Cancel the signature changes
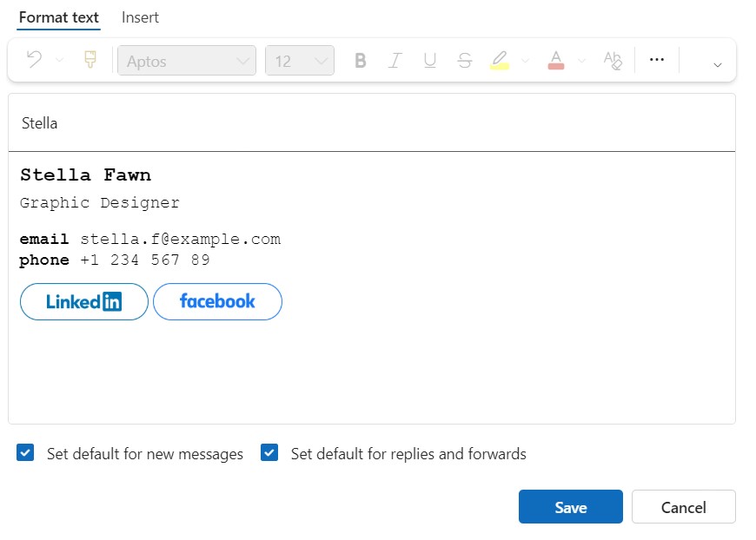Viewport: 756px width, 540px height. [x=683, y=507]
